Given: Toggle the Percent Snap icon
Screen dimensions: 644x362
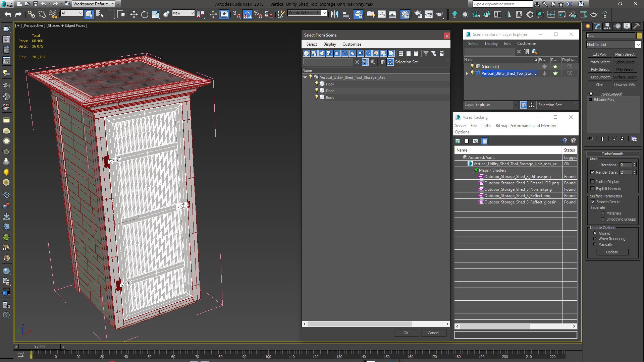Looking at the screenshot, I should coord(258,14).
